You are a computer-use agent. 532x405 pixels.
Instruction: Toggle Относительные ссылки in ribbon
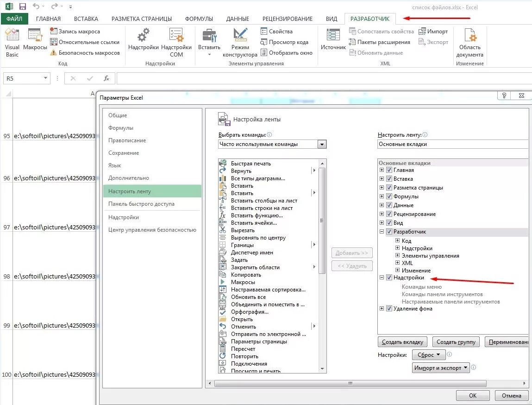pos(84,42)
